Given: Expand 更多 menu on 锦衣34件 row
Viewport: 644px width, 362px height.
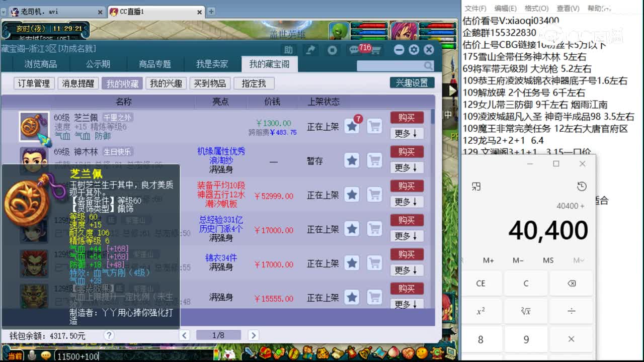Looking at the screenshot, I should [407, 270].
